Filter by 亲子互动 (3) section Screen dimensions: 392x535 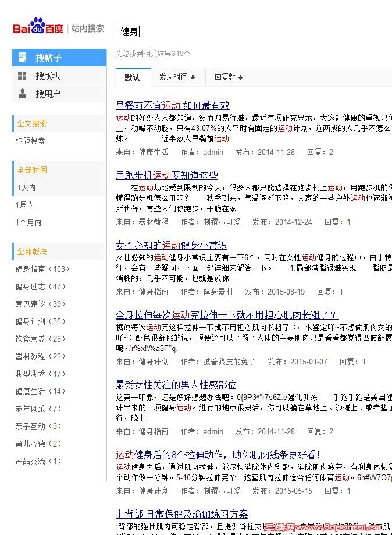[38, 426]
